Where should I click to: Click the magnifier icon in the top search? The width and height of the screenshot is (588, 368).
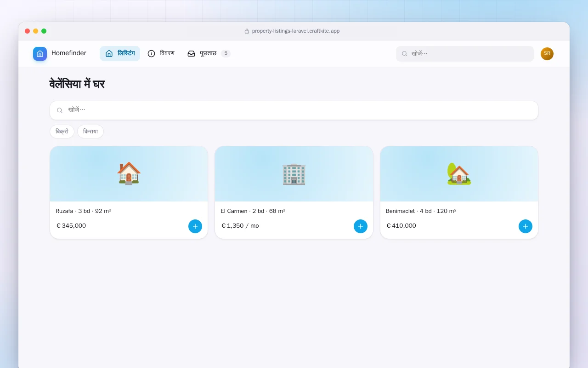[405, 54]
